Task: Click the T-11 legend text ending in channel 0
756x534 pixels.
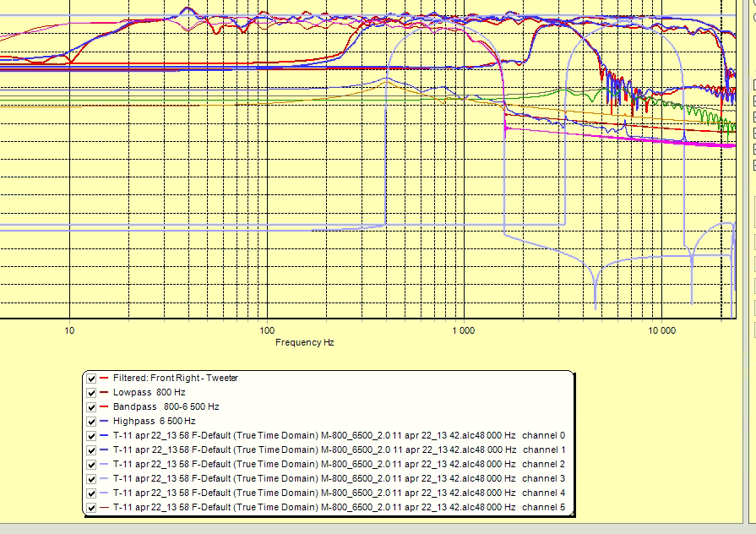Action: point(339,435)
